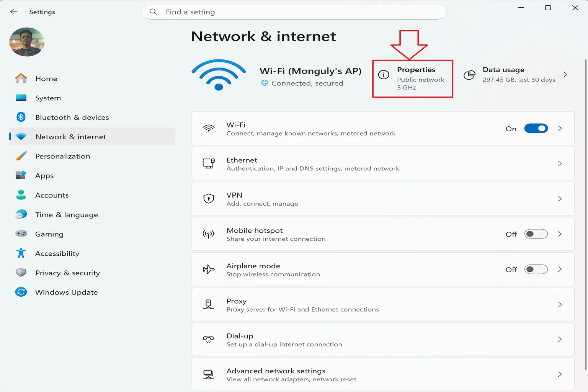This screenshot has height=392, width=588.
Task: Select Bluetooth & devices category
Action: click(x=92, y=117)
